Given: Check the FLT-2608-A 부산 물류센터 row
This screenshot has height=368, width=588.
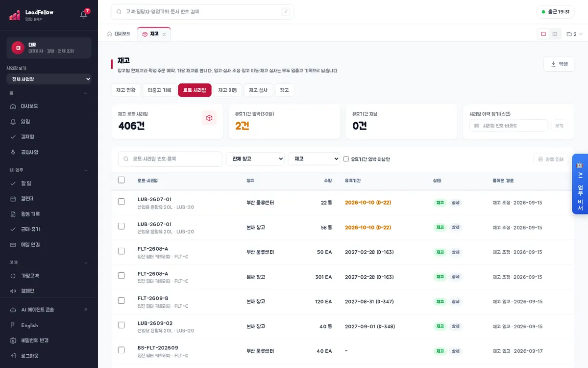Looking at the screenshot, I should tap(122, 251).
